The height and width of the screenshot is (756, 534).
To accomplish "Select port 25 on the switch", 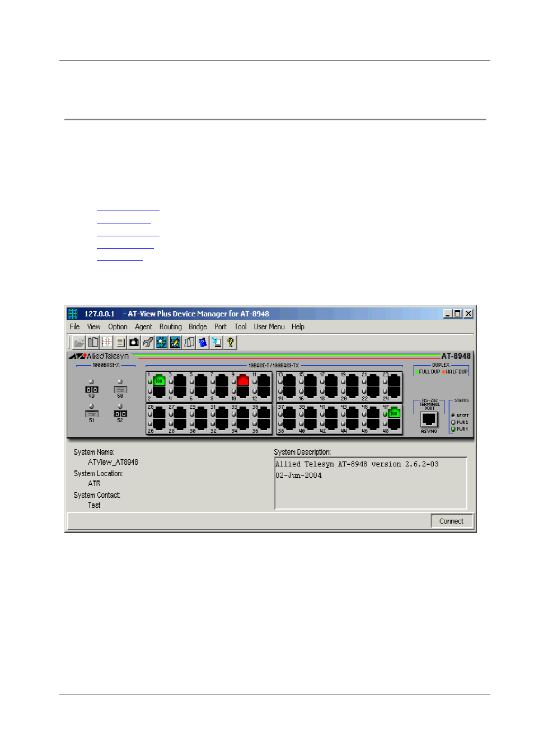I will click(x=159, y=413).
